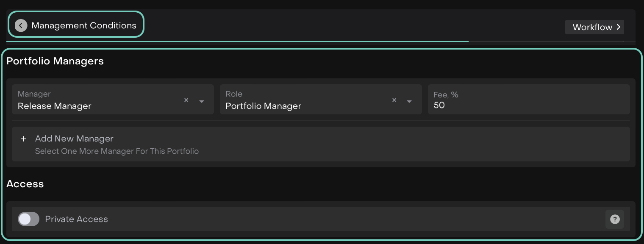This screenshot has height=244, width=644.
Task: Click the Access section heading
Action: [25, 184]
